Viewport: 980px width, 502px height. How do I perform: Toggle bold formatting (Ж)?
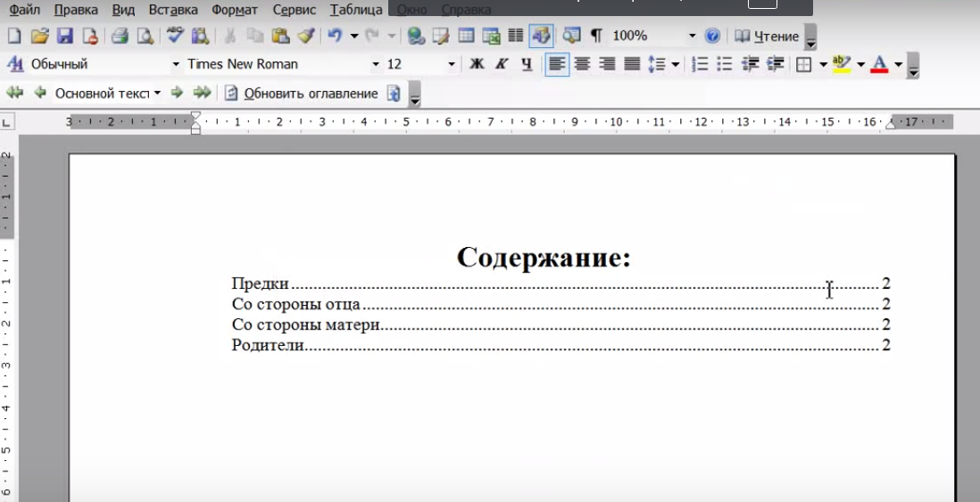coord(477,64)
